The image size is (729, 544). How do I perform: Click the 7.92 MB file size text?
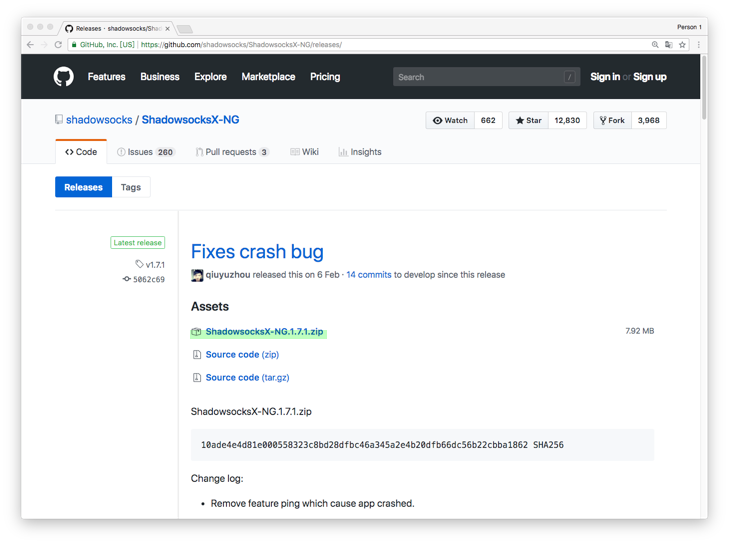point(640,331)
